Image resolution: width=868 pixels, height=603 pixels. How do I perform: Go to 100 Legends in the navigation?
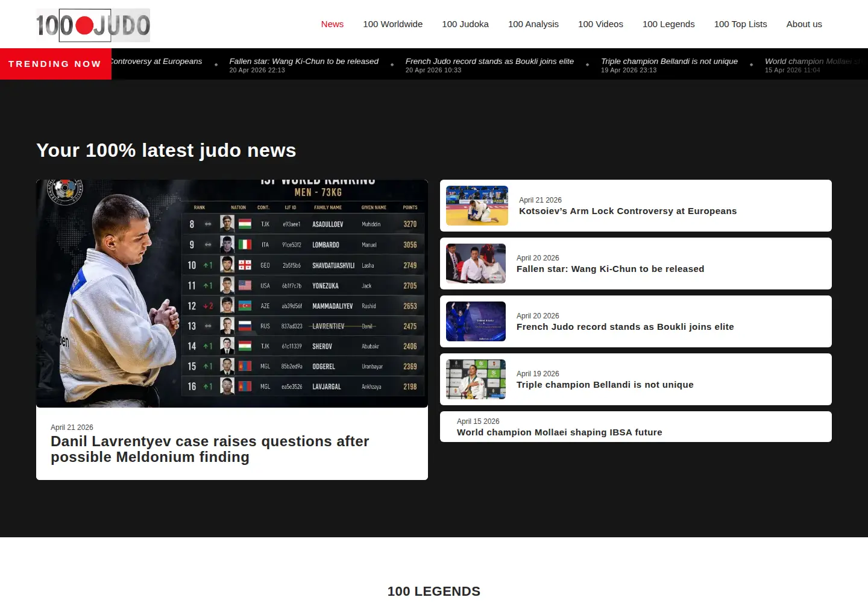tap(668, 24)
